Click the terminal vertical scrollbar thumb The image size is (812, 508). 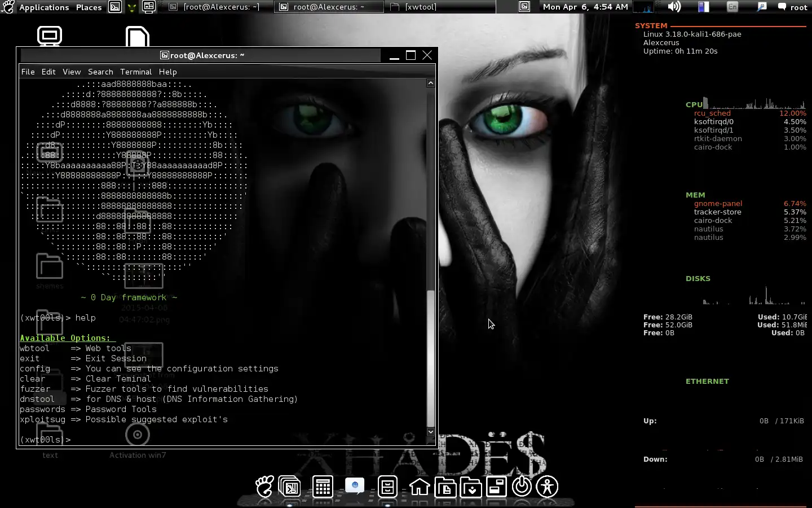[431, 359]
